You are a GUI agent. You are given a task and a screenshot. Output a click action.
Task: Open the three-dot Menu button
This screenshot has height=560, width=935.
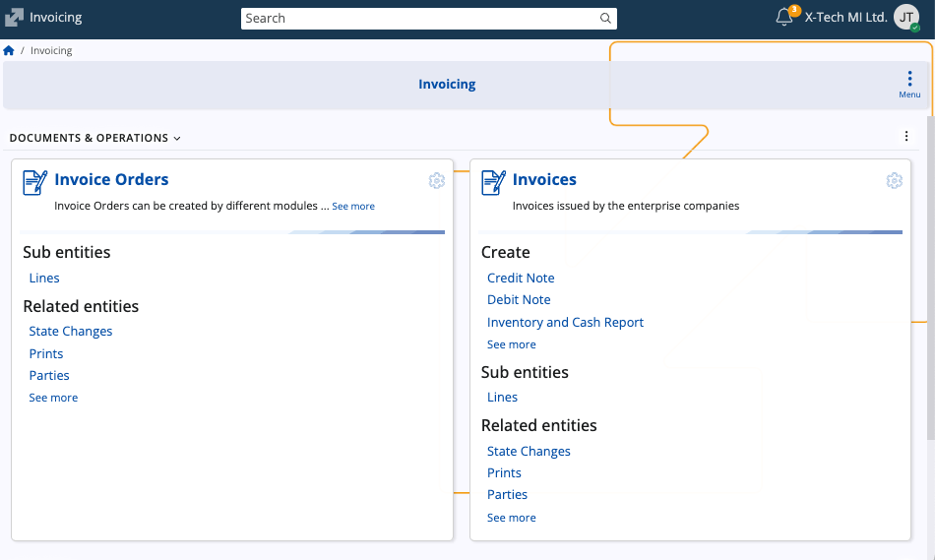tap(909, 84)
